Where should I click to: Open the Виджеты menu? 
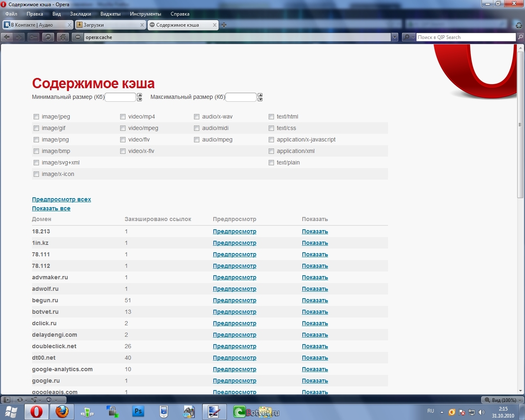click(110, 14)
